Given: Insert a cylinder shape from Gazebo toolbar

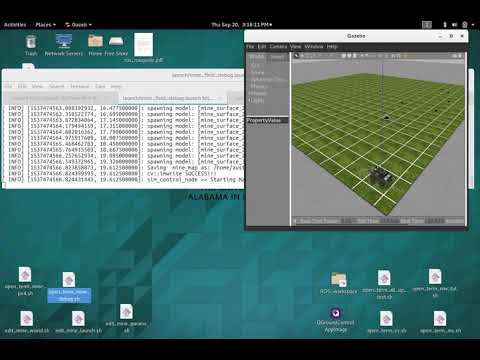Looking at the screenshot, I should pos(355,56).
